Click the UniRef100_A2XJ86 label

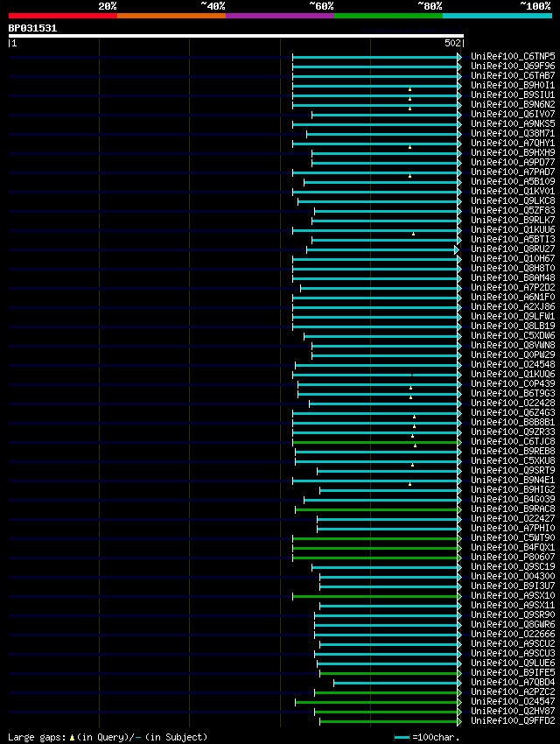click(513, 307)
